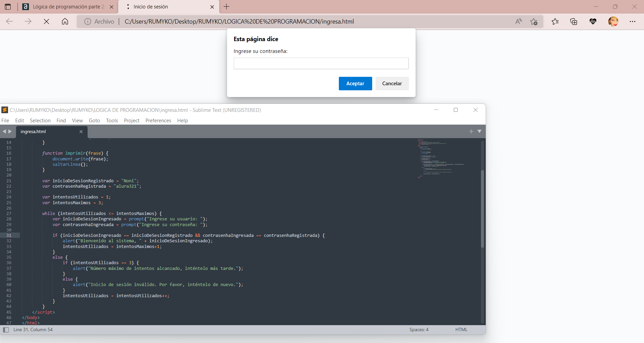Click the browser tab actions icon
This screenshot has width=644, height=343.
(8, 7)
